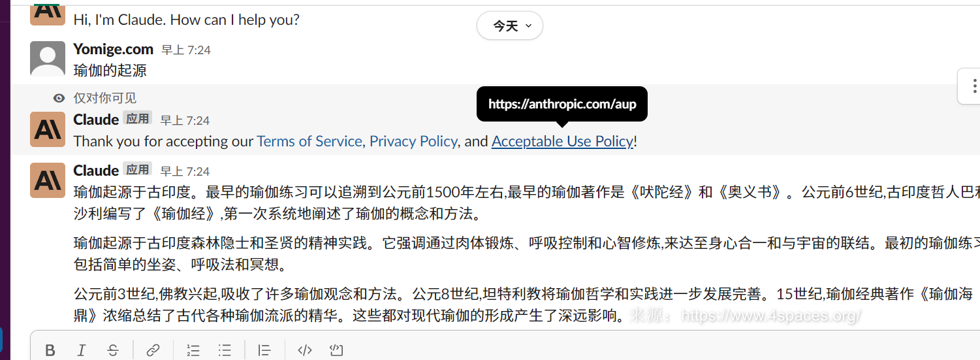Screen dimensions: 980x360
Task: Click the 早上 7:24 timestamp next to Yomige.com
Action: tap(186, 50)
